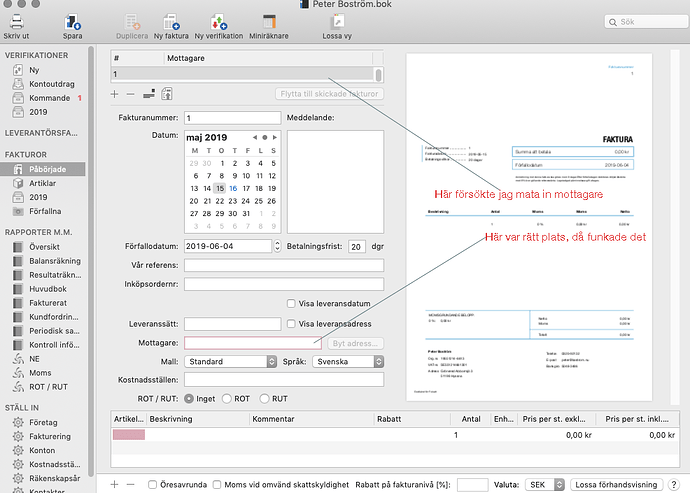Image resolution: width=690 pixels, height=493 pixels.
Task: Jump to today in calendar
Action: point(264,137)
